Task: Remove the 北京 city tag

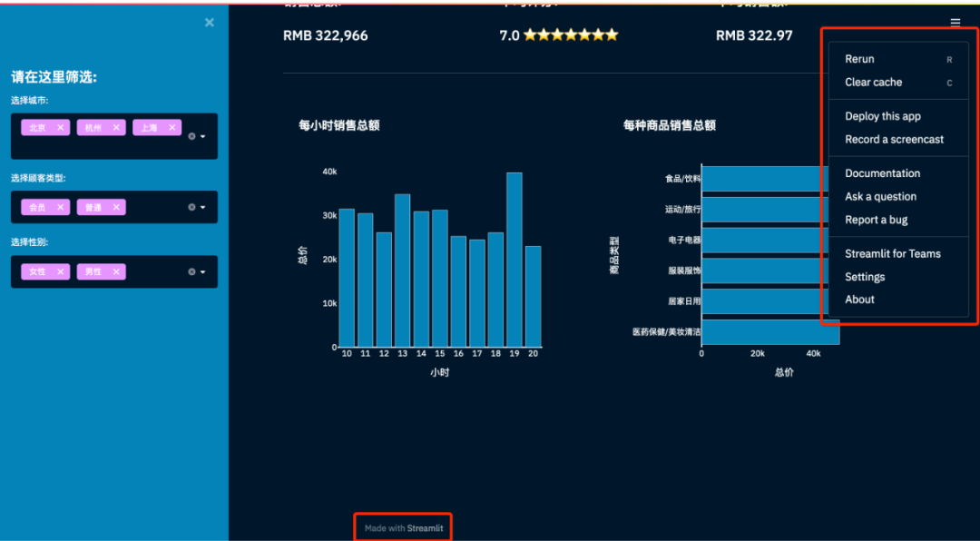Action: 60,128
